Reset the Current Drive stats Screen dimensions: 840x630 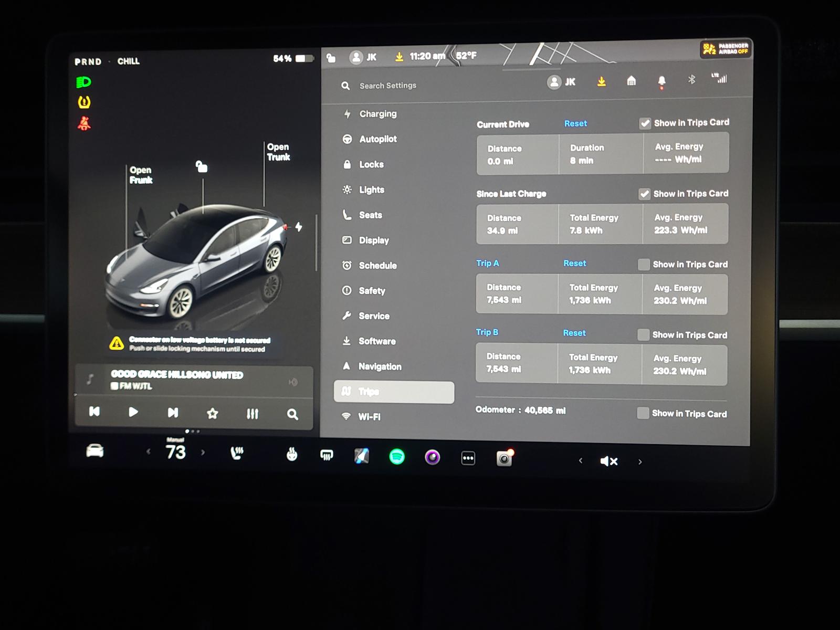575,123
